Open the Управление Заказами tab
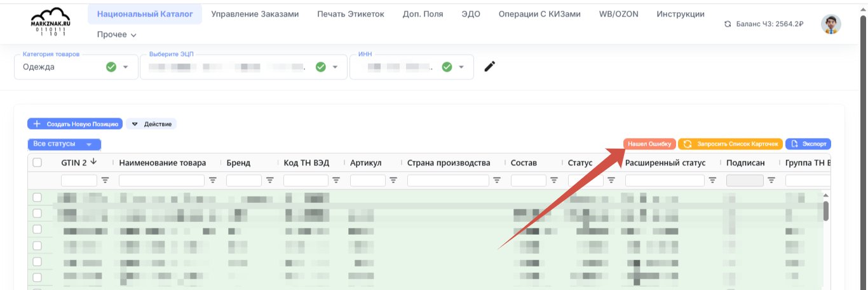This screenshot has height=290, width=868. [255, 14]
